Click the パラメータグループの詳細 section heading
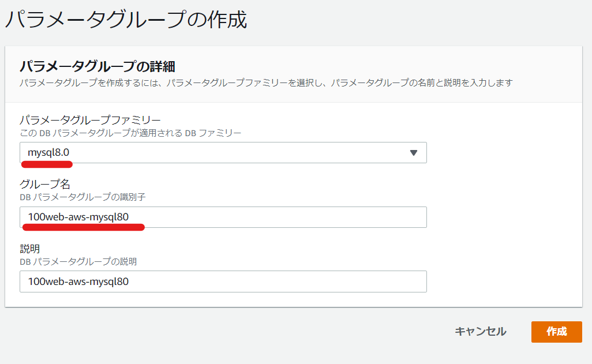This screenshot has height=364, width=592. coord(98,66)
